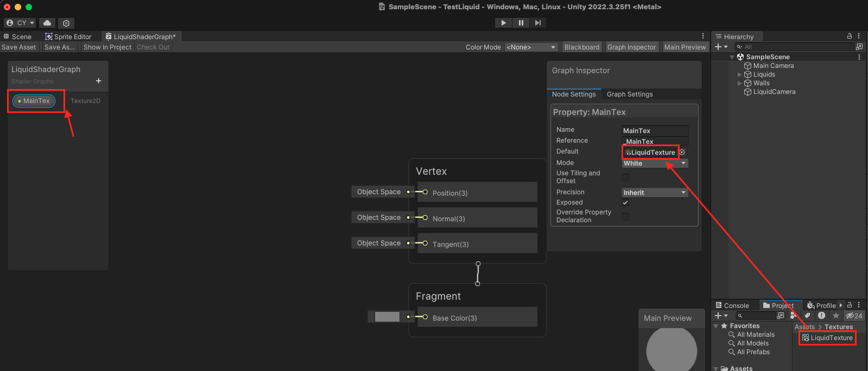Screen dimensions: 868x371
Task: Open the Console tab
Action: [732, 305]
